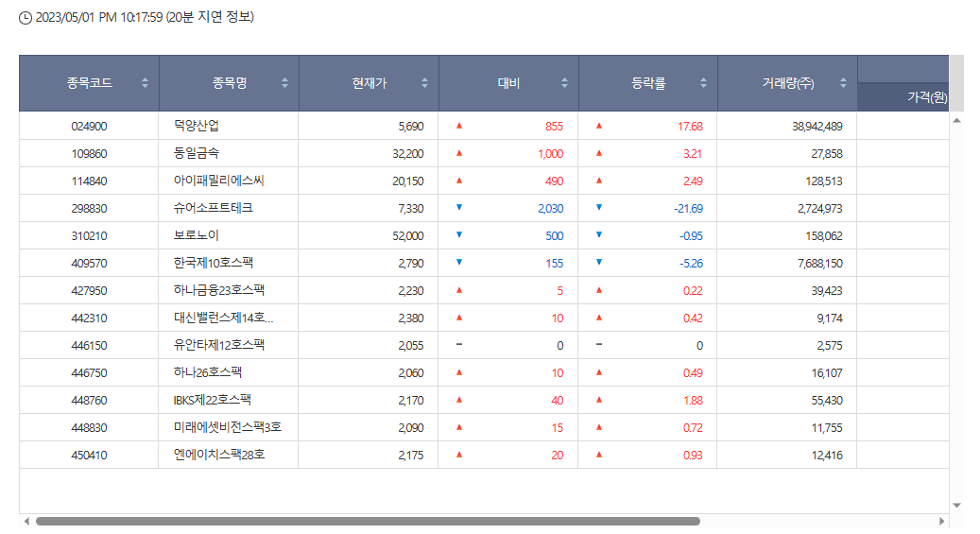The height and width of the screenshot is (534, 980).
Task: Click the 종목코드 column header
Action: [x=90, y=83]
